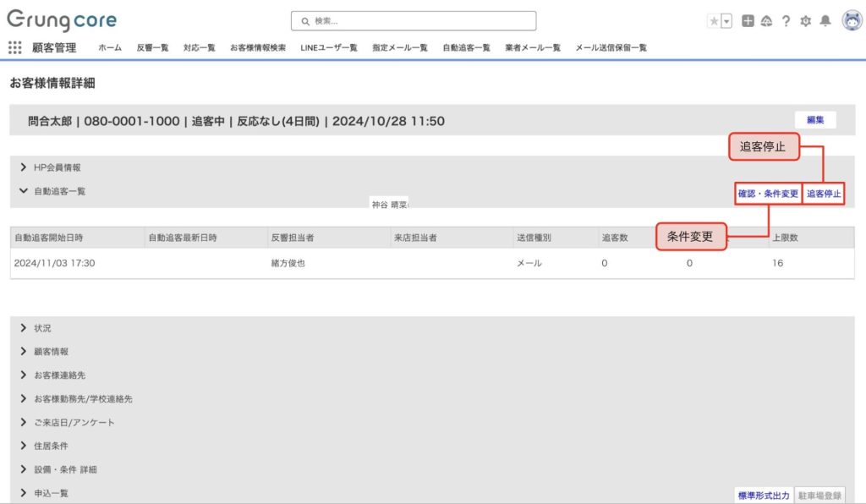
Task: Click the 確認・条件変更 button
Action: (x=768, y=194)
